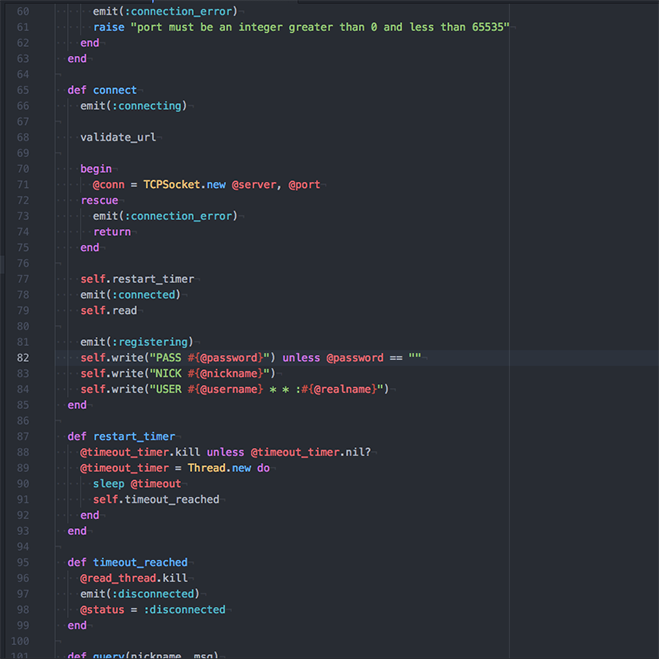659x659 pixels.
Task: Click the 'raise' keyword
Action: click(108, 27)
